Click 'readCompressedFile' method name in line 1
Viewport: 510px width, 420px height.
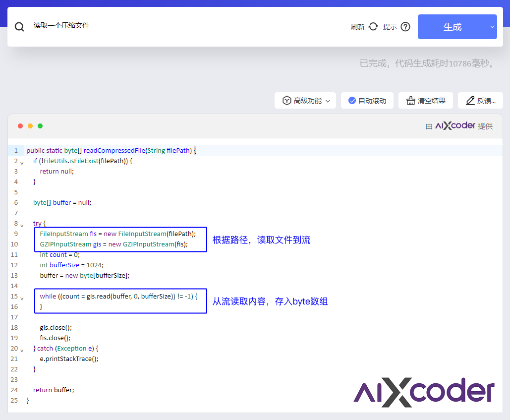(x=114, y=150)
